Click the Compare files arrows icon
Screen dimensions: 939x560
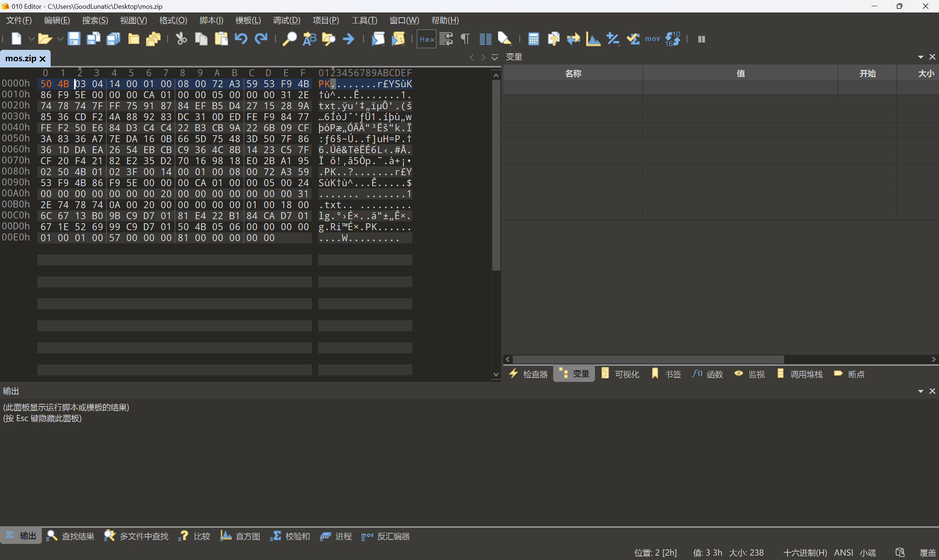pos(573,39)
